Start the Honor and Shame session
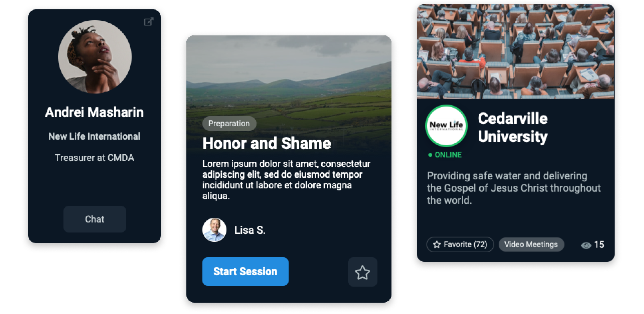The height and width of the screenshot is (314, 644). pyautogui.click(x=246, y=272)
